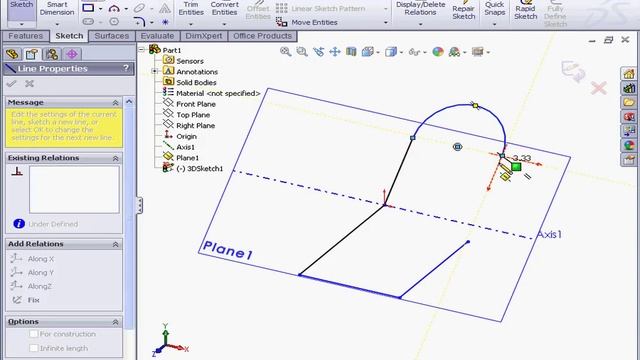Open the Display Style cube icon
Screen dimensions: 640x360
tap(391, 51)
